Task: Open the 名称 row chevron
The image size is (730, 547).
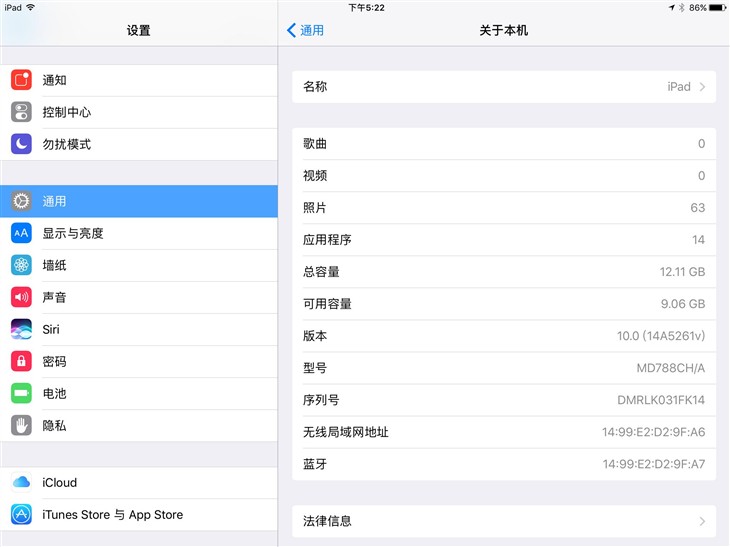Action: 702,87
